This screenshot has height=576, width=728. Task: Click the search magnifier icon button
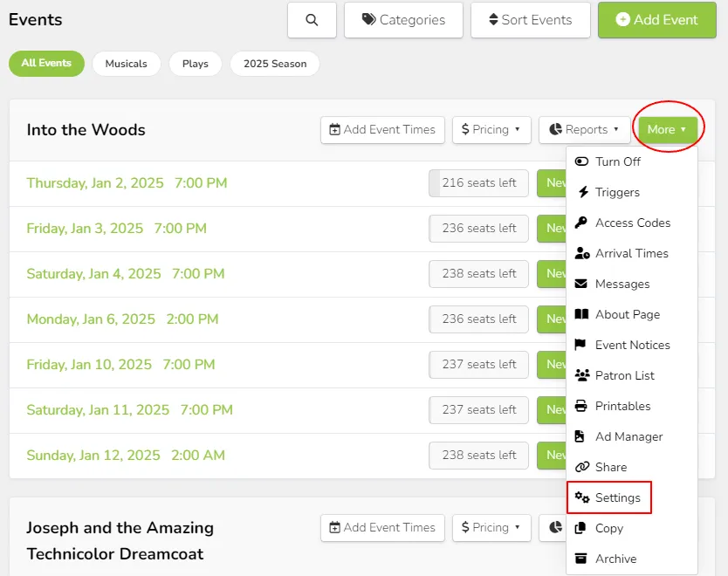(312, 20)
